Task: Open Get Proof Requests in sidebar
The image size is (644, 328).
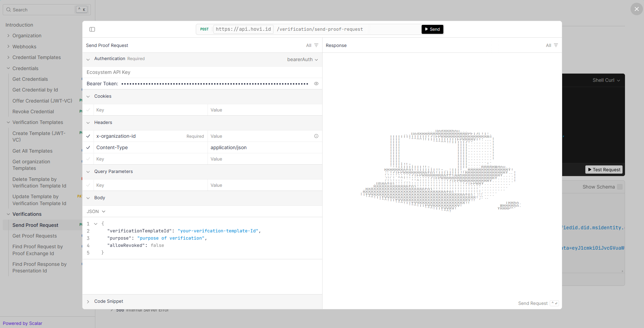Action: pos(35,236)
